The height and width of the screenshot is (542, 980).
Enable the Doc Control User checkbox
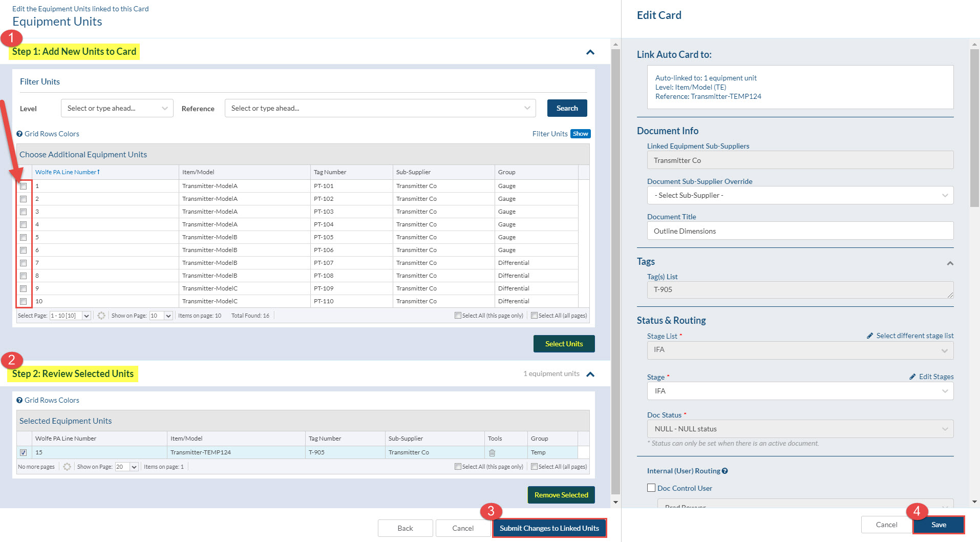651,488
